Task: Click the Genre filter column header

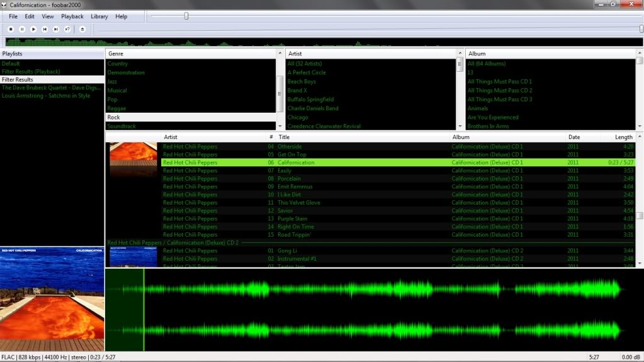Action: (x=191, y=54)
